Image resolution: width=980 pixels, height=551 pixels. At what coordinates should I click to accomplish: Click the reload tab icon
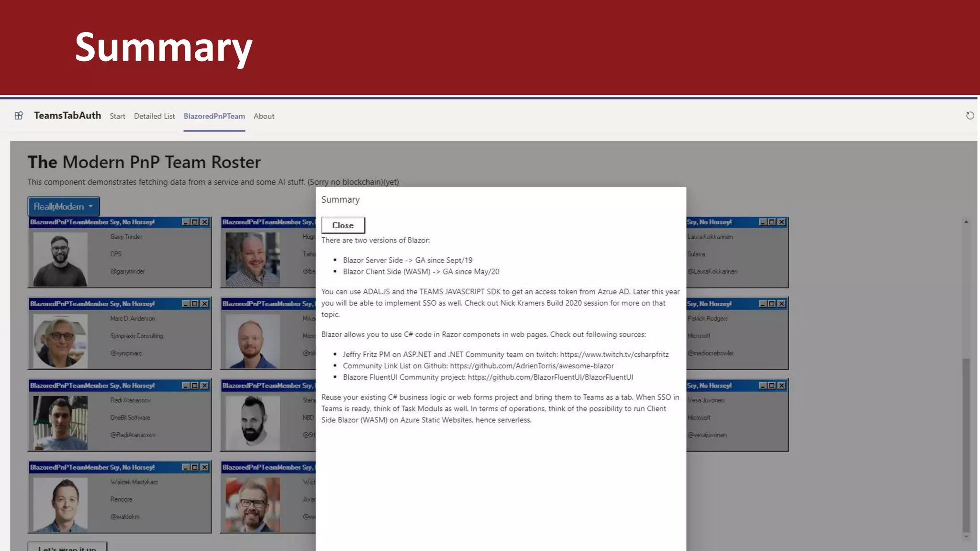[x=969, y=116]
